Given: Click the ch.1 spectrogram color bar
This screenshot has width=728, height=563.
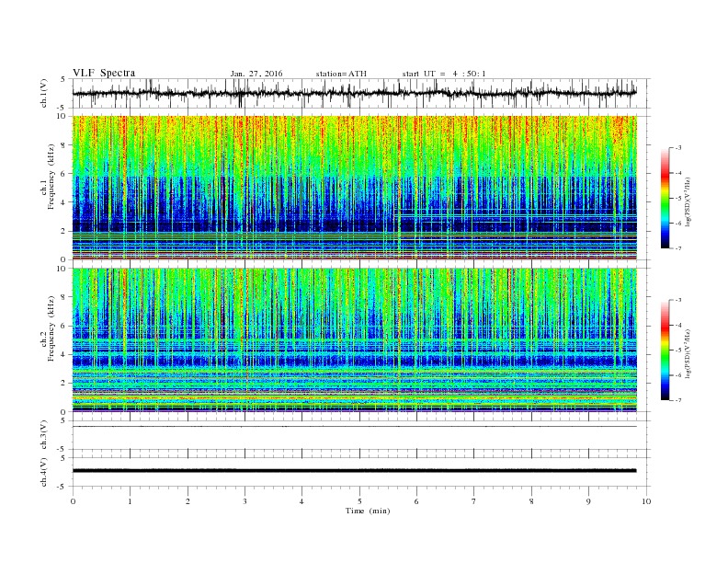Looking at the screenshot, I should pos(665,198).
